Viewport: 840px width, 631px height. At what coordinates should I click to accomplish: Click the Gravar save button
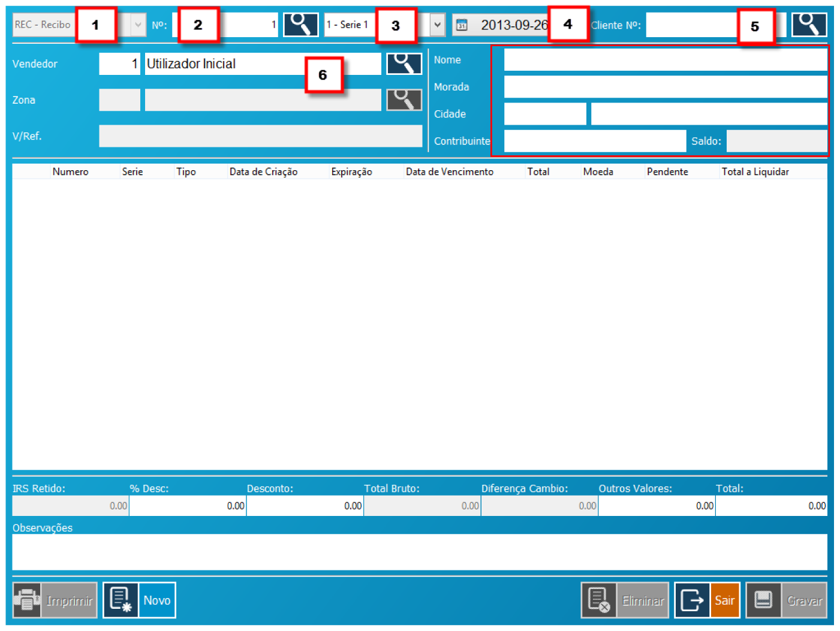(786, 600)
